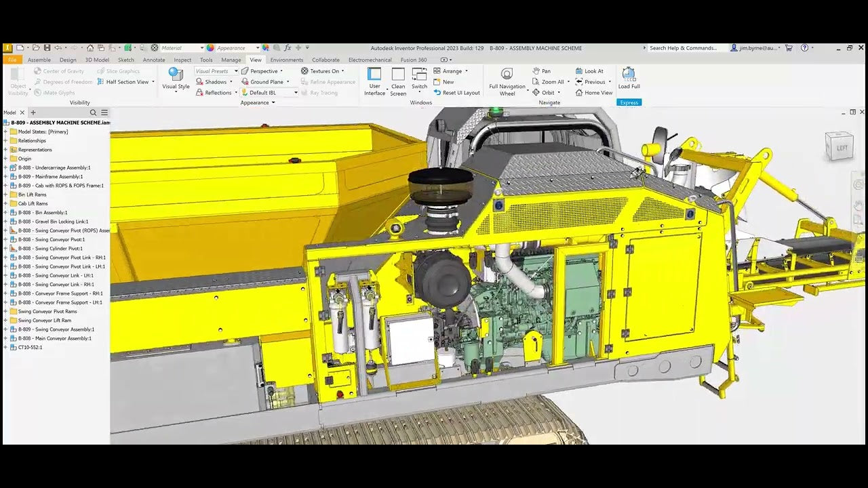
Task: Select B-809 - Mainframe Assembly:1
Action: tap(51, 176)
